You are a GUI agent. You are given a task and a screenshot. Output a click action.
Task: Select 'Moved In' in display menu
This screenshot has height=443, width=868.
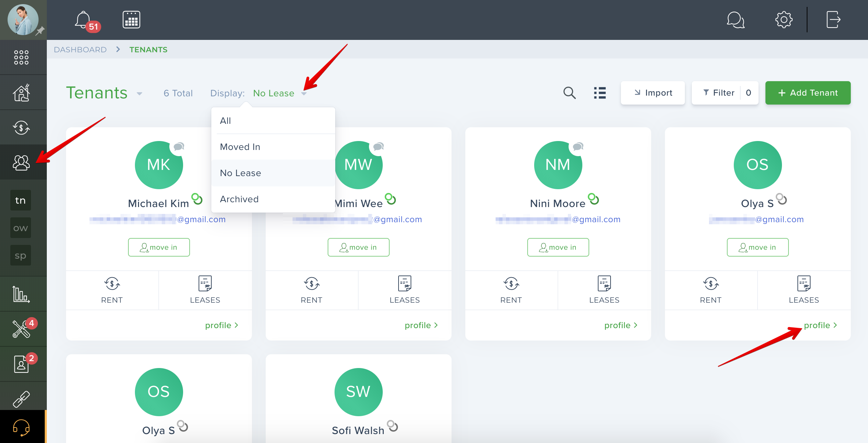point(273,147)
